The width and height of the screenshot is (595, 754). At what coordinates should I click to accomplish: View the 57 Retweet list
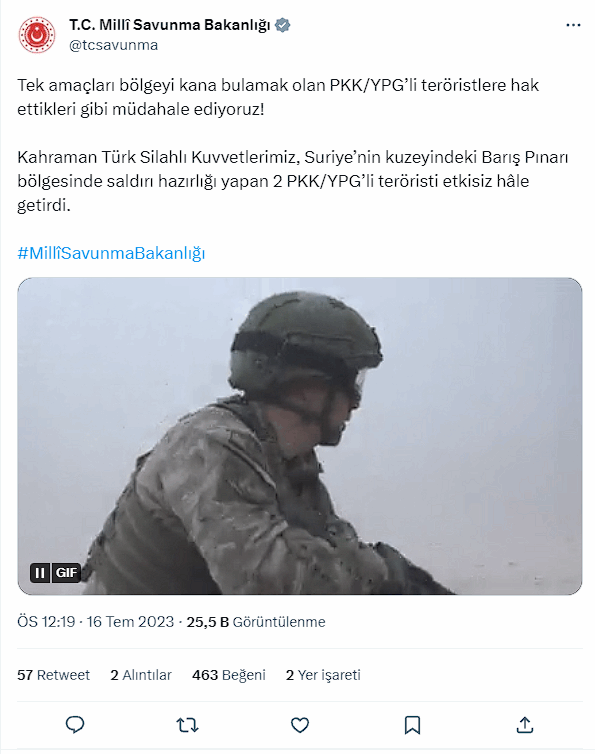pos(53,675)
